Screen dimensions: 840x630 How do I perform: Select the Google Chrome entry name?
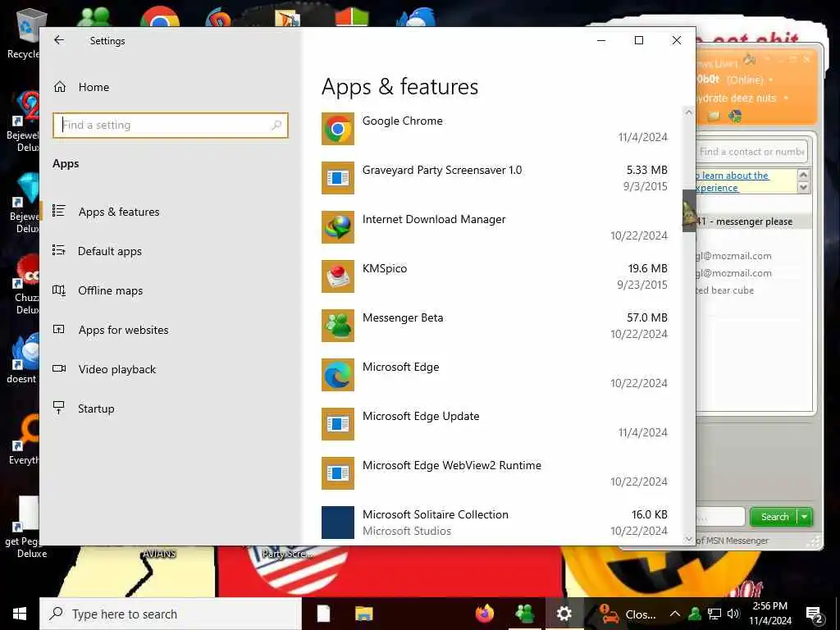[x=402, y=121]
